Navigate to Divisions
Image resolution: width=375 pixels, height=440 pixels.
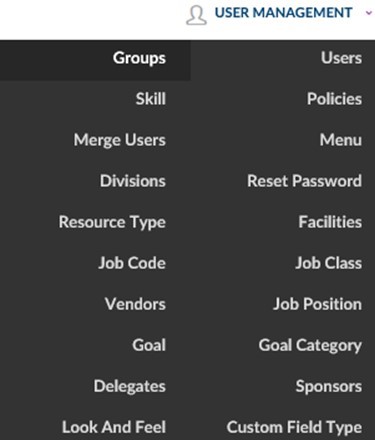(x=133, y=181)
